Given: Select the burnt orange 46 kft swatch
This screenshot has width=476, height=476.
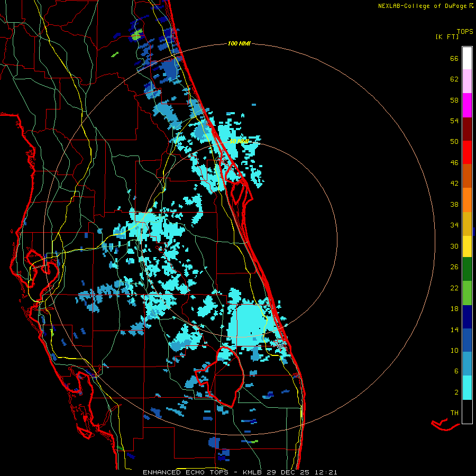Looking at the screenshot, I should 467,176.
